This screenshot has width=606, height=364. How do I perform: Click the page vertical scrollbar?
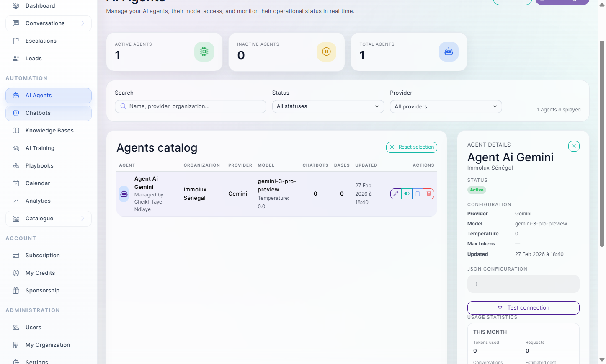point(602,144)
